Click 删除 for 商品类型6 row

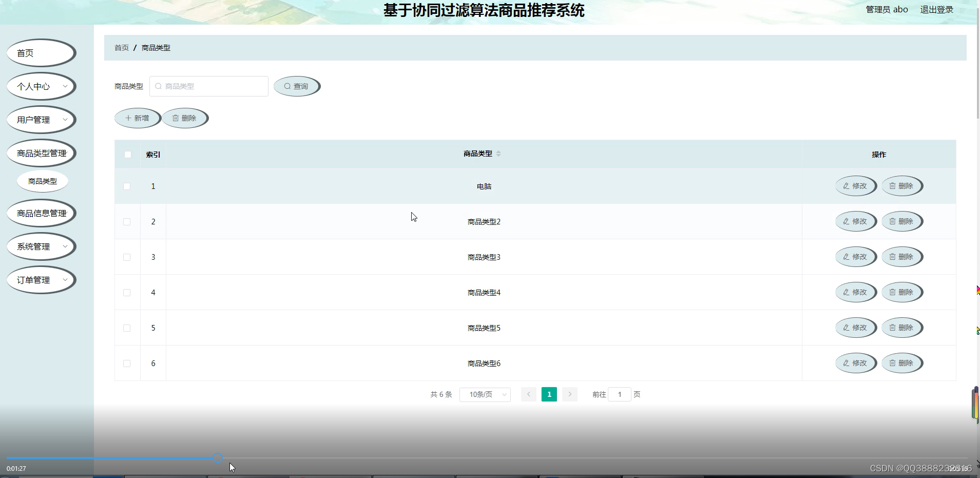(902, 363)
